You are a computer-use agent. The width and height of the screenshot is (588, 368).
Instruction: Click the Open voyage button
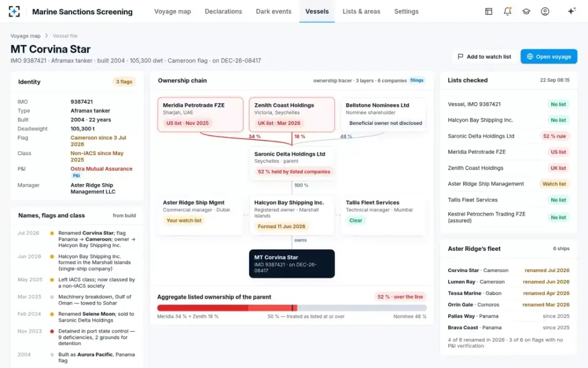pos(549,56)
